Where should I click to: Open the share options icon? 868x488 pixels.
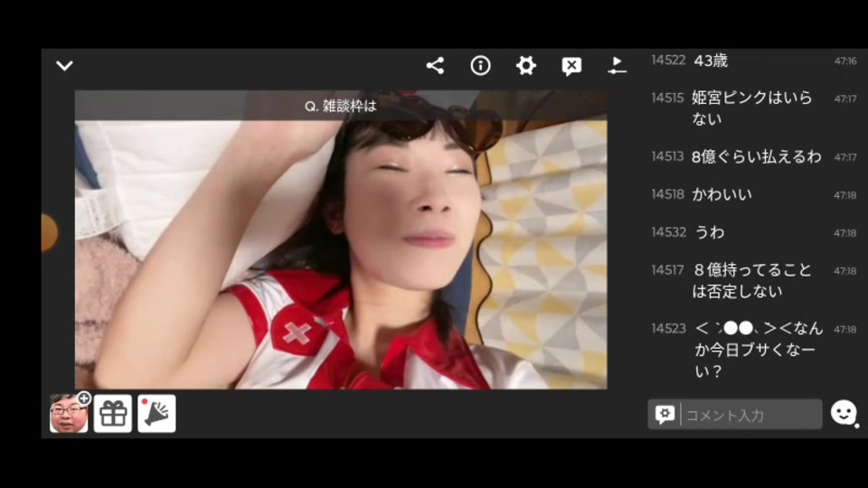tap(435, 66)
